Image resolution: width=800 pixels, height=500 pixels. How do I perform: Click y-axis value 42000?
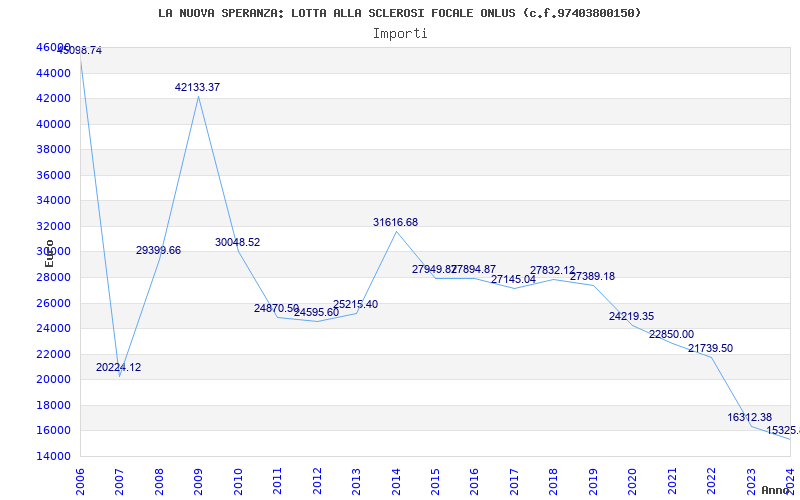point(53,99)
